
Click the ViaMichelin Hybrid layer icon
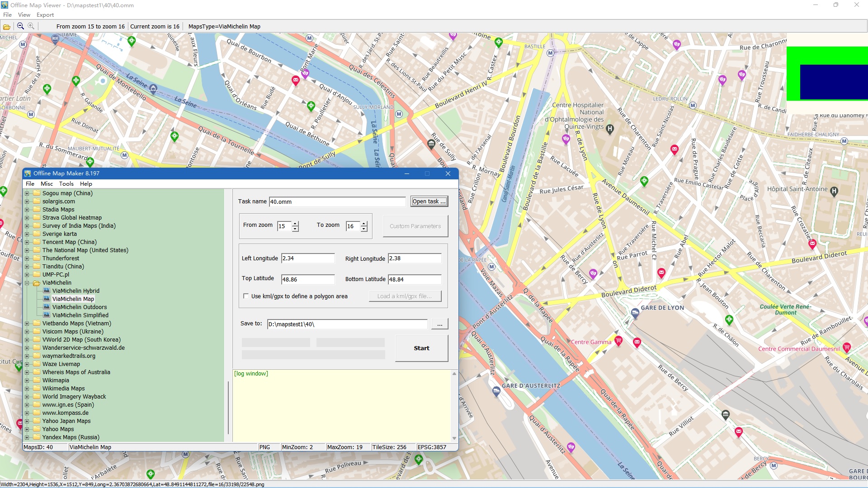(x=47, y=291)
